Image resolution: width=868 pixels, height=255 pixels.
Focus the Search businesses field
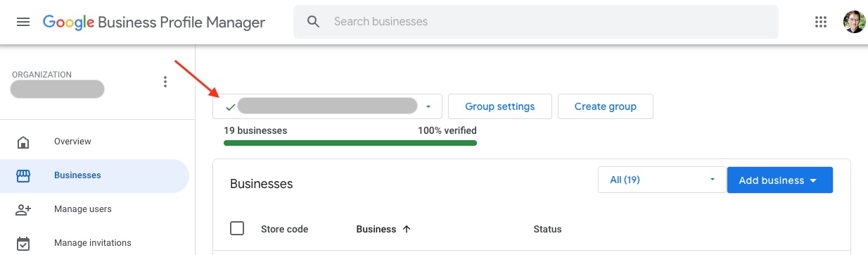(x=536, y=22)
